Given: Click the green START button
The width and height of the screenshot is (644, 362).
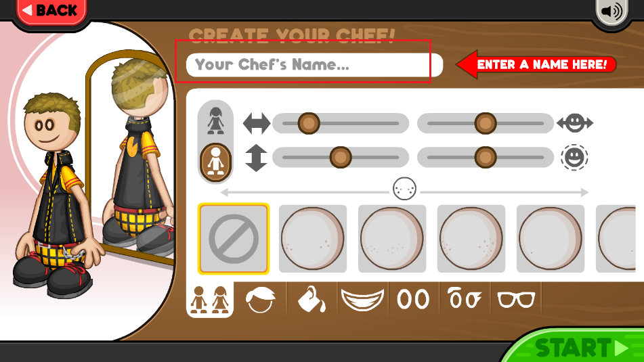Looking at the screenshot, I should tap(575, 347).
